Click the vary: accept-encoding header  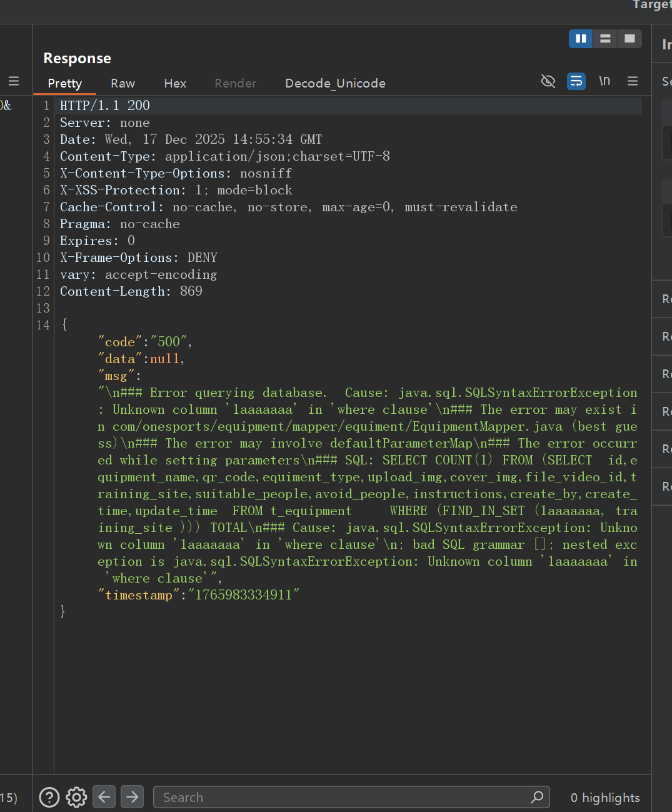pos(139,274)
